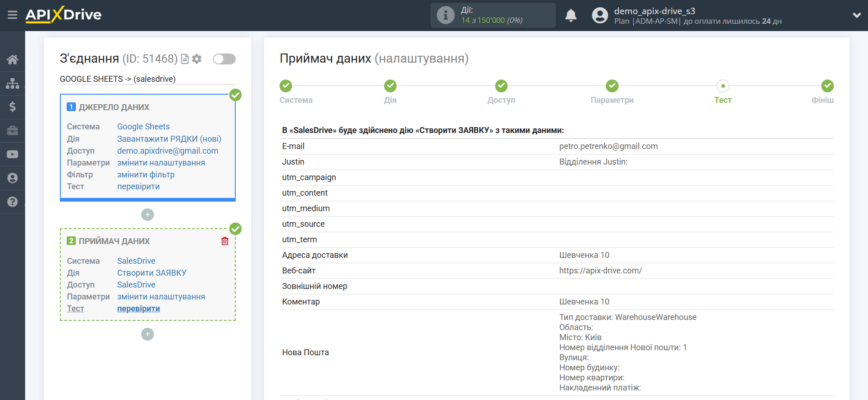The image size is (868, 400).
Task: Click ДЖЕРЕЛО ДАНИХ block header
Action: pyautogui.click(x=114, y=107)
